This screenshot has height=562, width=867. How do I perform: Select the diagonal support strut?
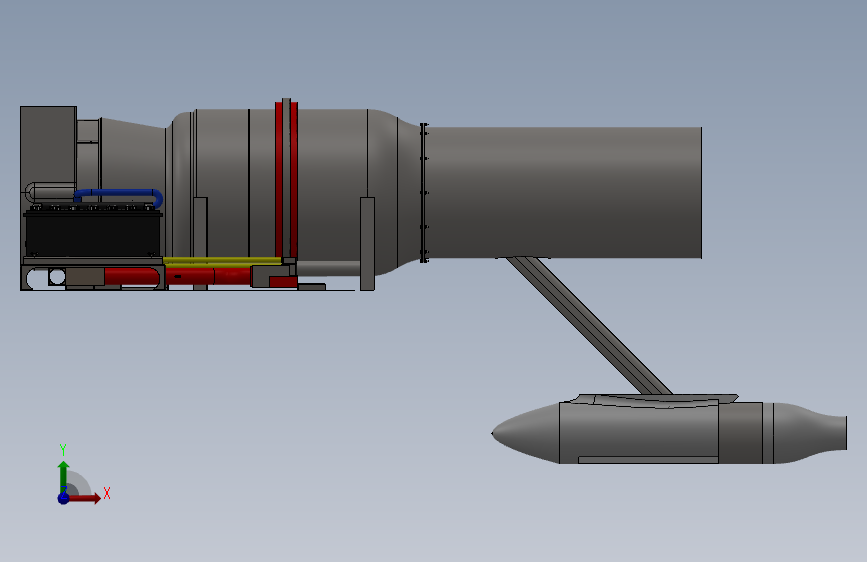point(589,326)
